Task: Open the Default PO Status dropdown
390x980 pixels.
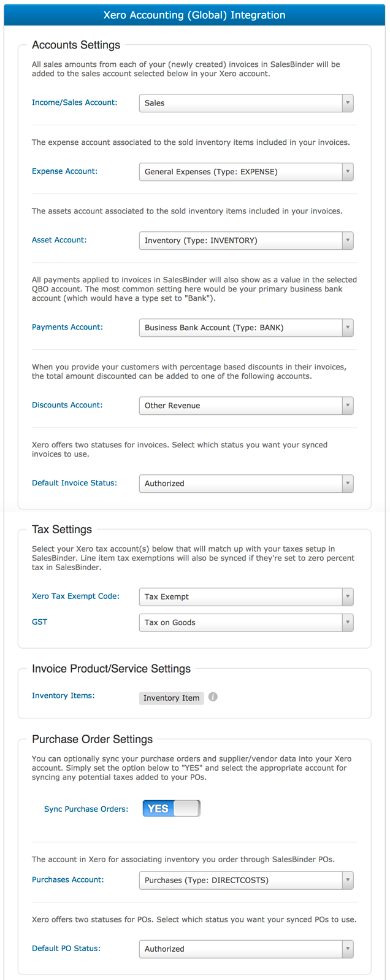Action: coord(347,949)
